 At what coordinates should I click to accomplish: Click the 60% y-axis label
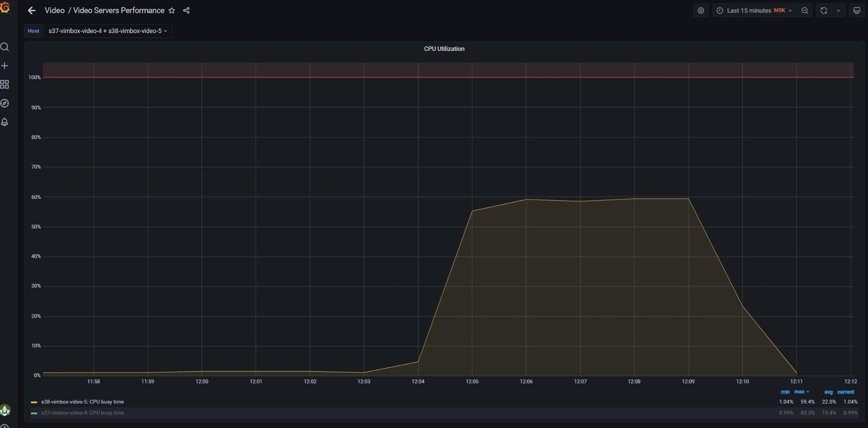click(36, 197)
